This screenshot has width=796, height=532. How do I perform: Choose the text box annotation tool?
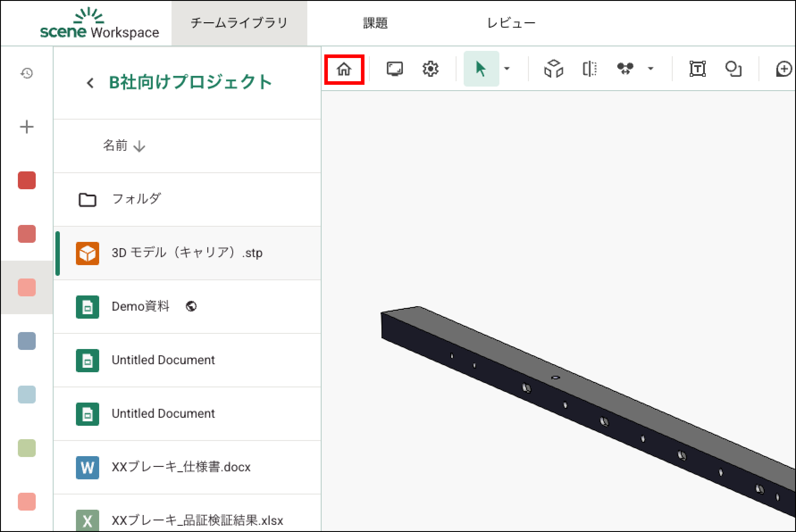(x=697, y=69)
